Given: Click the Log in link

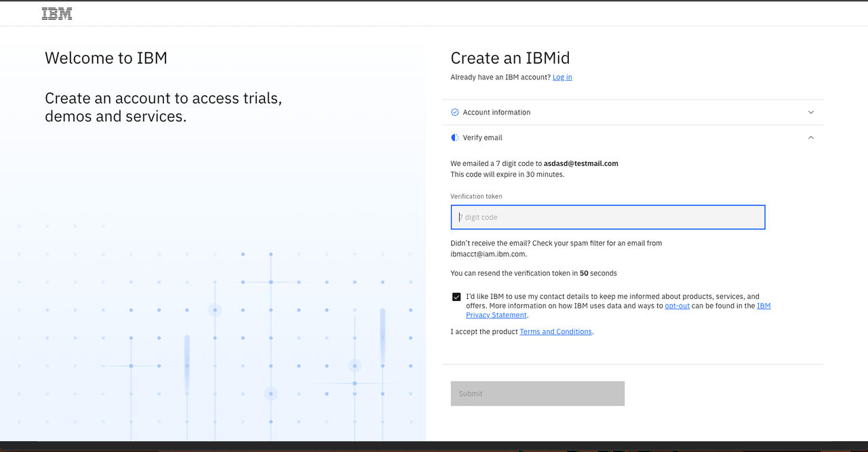Looking at the screenshot, I should (x=562, y=77).
